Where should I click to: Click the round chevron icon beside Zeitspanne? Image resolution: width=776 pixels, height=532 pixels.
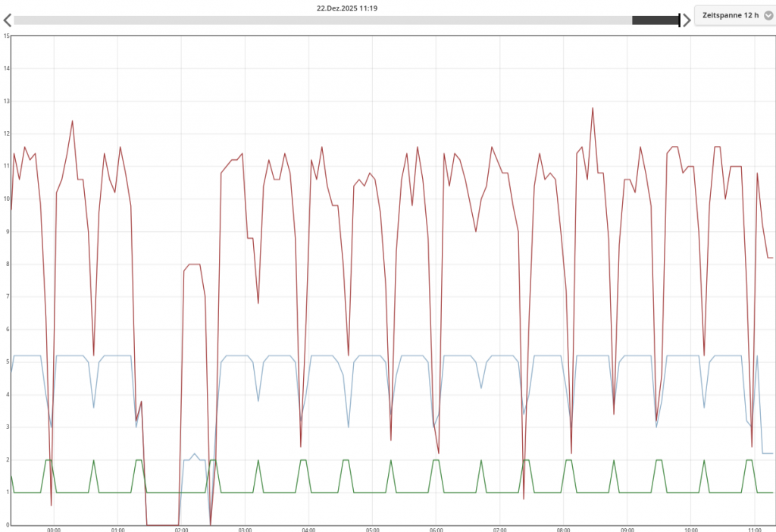click(768, 16)
